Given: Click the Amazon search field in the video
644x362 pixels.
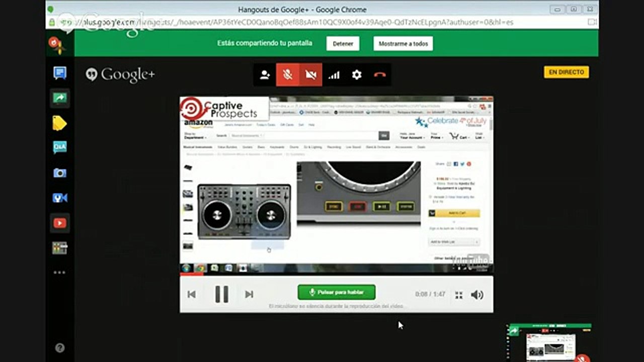Looking at the screenshot, I should click(304, 136).
